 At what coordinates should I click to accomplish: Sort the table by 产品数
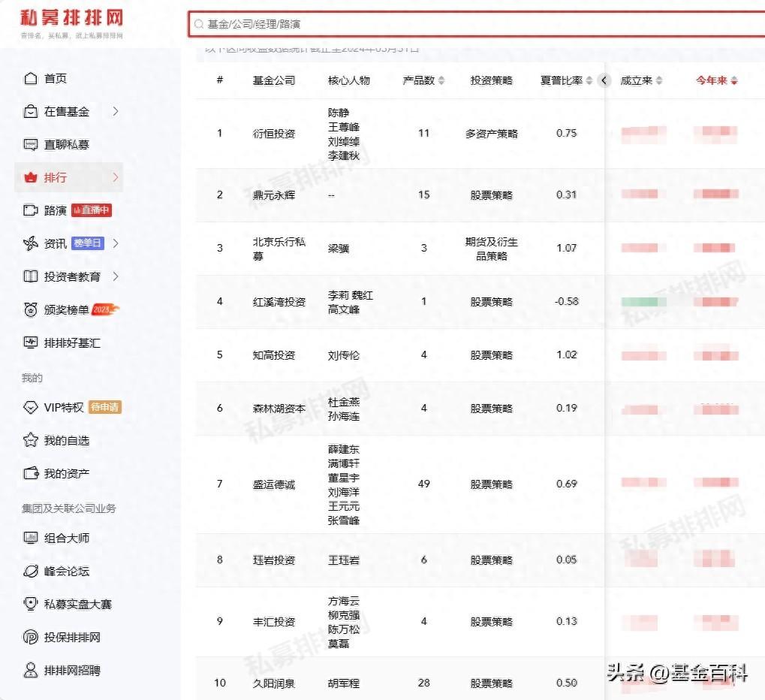click(441, 80)
